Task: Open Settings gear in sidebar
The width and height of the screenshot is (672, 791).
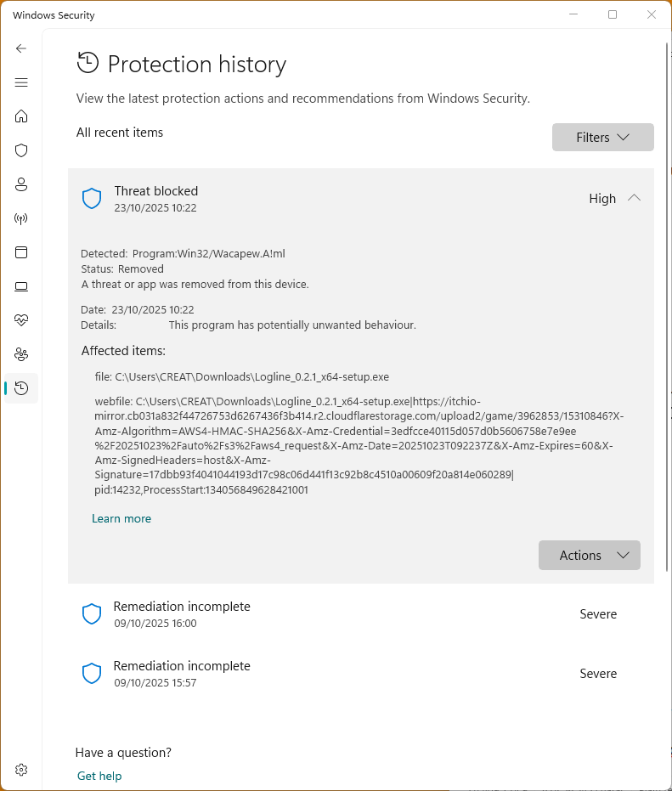Action: (x=21, y=770)
